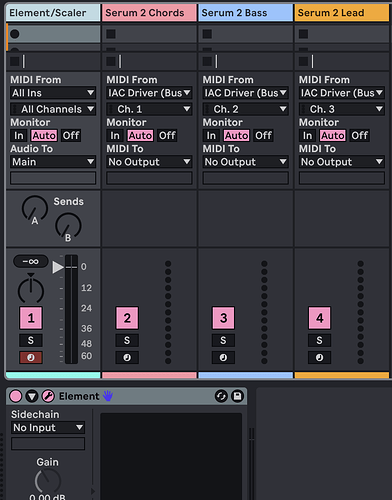
Task: Open Audio To Main output dropdown
Action: tap(53, 162)
